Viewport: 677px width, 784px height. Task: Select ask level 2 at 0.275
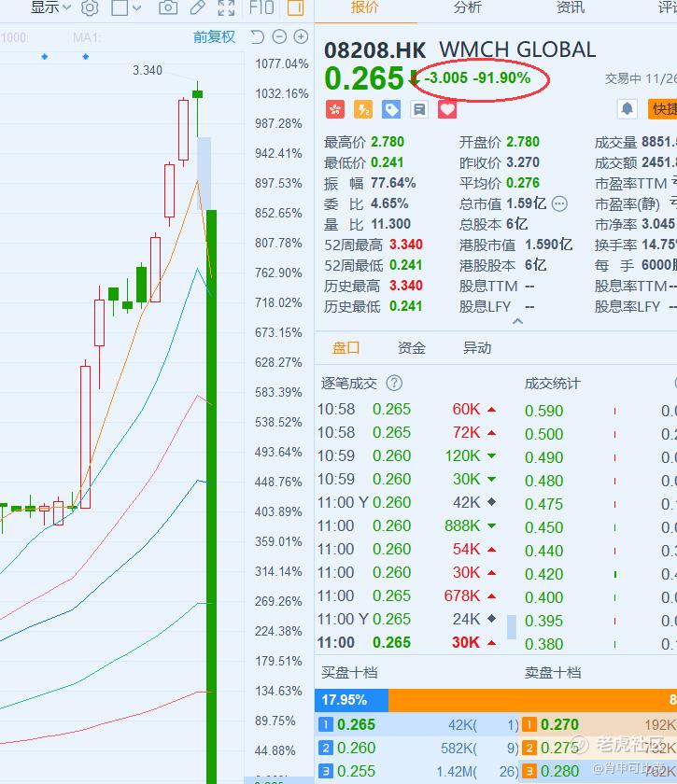point(599,748)
